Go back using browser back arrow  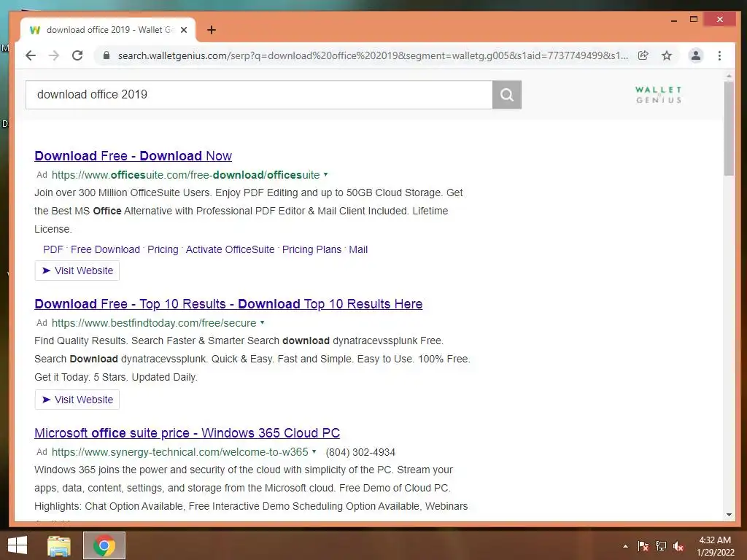click(x=31, y=55)
